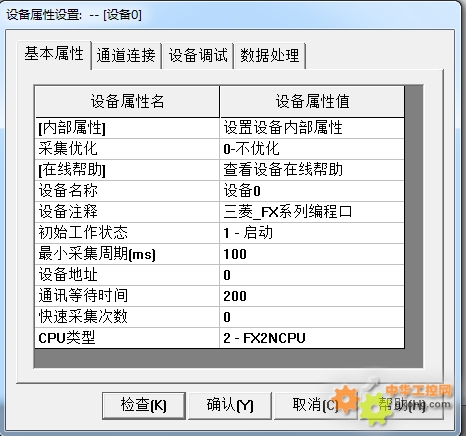Select the 数据处理 tab
Viewport: 466px width, 436px height.
click(x=270, y=56)
